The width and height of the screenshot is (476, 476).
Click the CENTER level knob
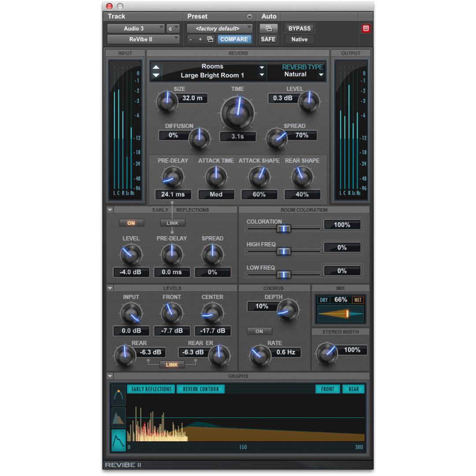point(212,314)
